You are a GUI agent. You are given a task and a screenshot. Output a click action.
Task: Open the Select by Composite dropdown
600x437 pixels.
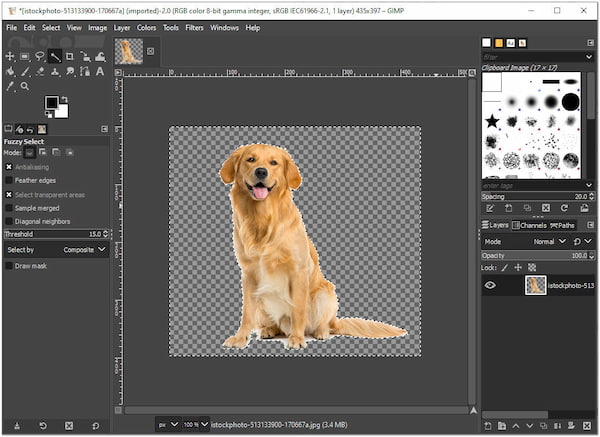56,250
